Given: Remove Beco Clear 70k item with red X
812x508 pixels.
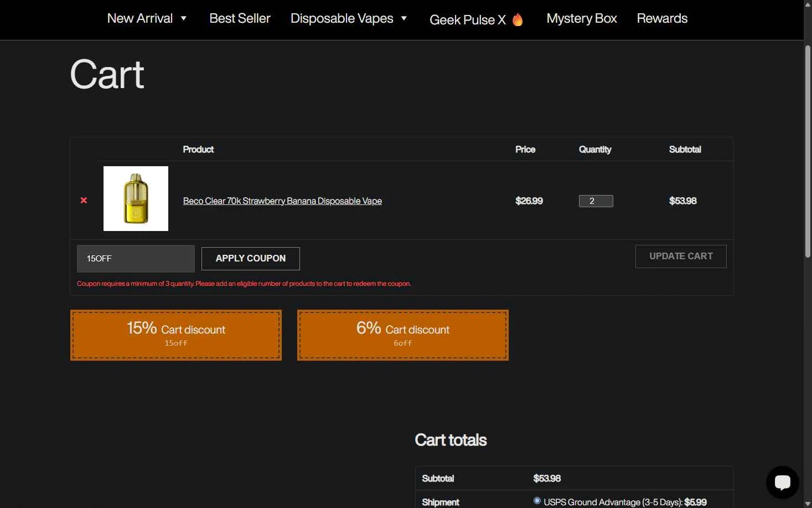Looking at the screenshot, I should tap(84, 200).
